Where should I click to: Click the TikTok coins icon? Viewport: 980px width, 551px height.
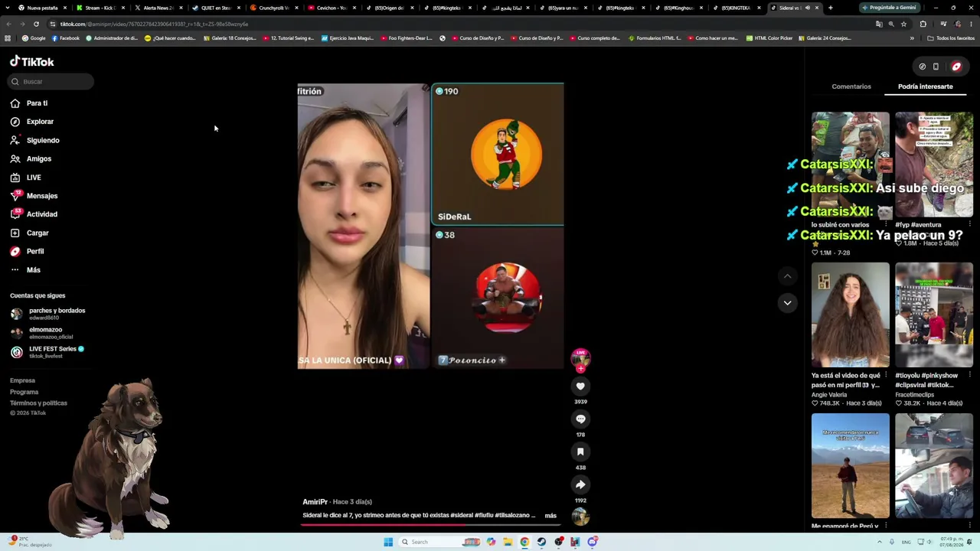pyautogui.click(x=923, y=67)
